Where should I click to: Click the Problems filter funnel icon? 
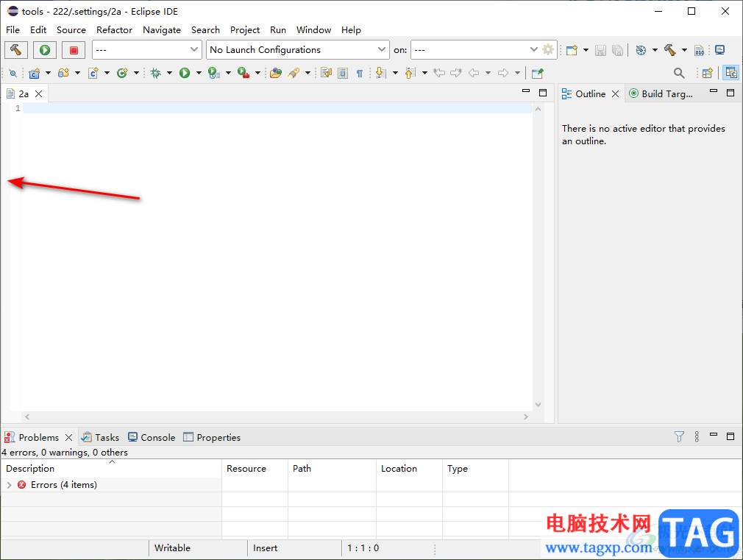pos(679,436)
